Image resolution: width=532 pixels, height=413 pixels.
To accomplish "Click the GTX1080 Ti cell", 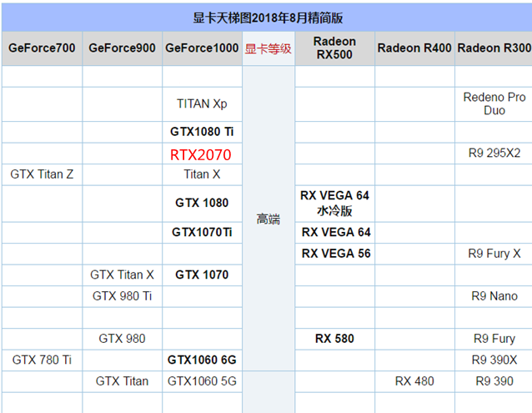I will click(x=202, y=132).
